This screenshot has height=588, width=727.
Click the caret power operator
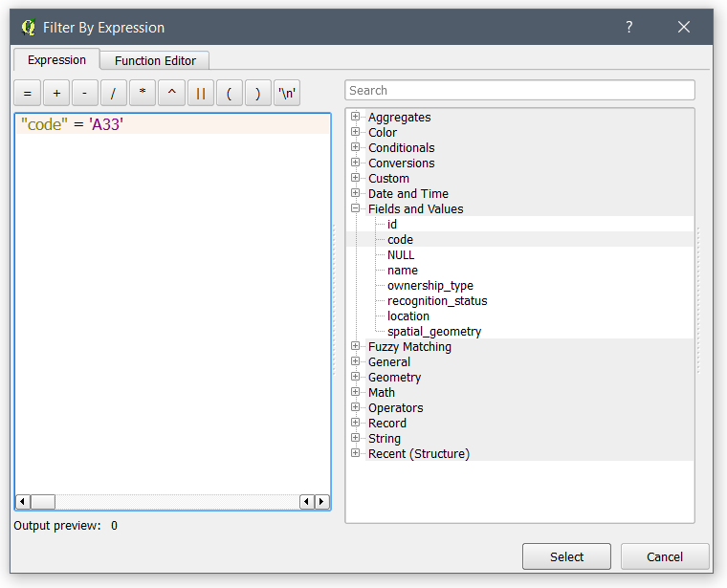171,94
